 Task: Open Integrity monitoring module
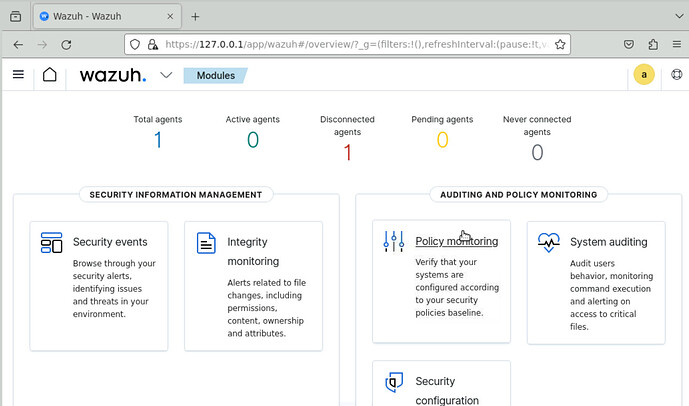pyautogui.click(x=254, y=286)
